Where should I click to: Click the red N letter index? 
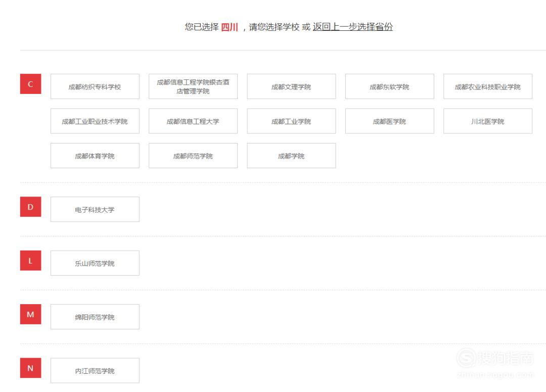31,368
